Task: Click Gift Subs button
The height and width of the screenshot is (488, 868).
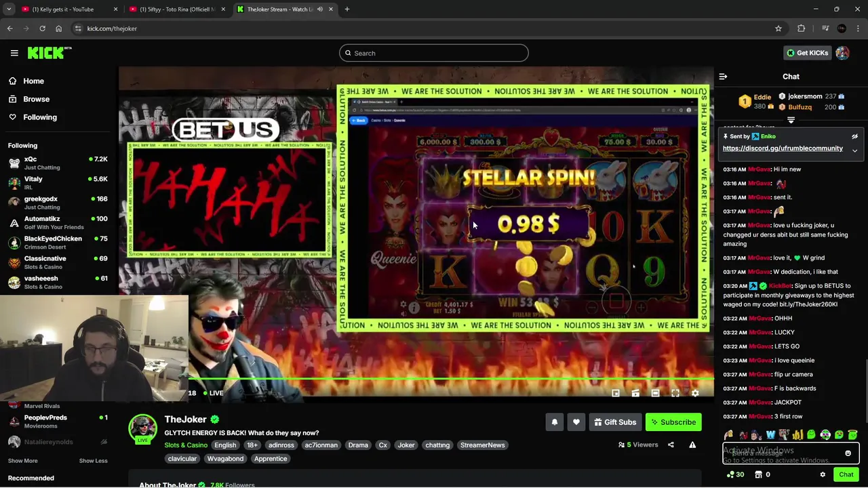Action: [x=615, y=422]
